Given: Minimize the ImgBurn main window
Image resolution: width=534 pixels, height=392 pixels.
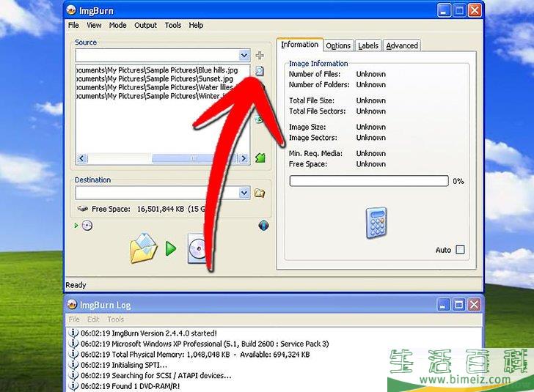Looking at the screenshot, I should 443,10.
